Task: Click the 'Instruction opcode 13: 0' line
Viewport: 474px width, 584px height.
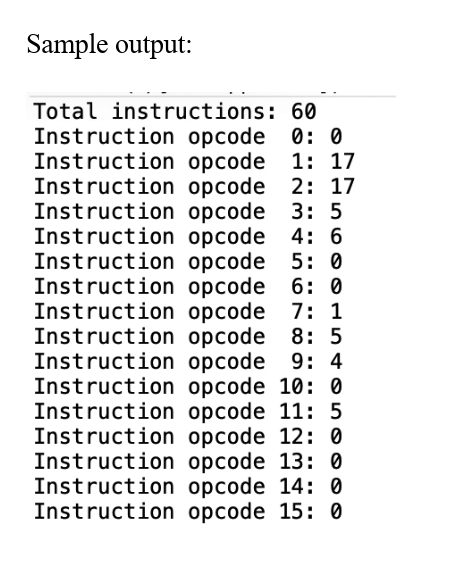Action: [x=188, y=461]
